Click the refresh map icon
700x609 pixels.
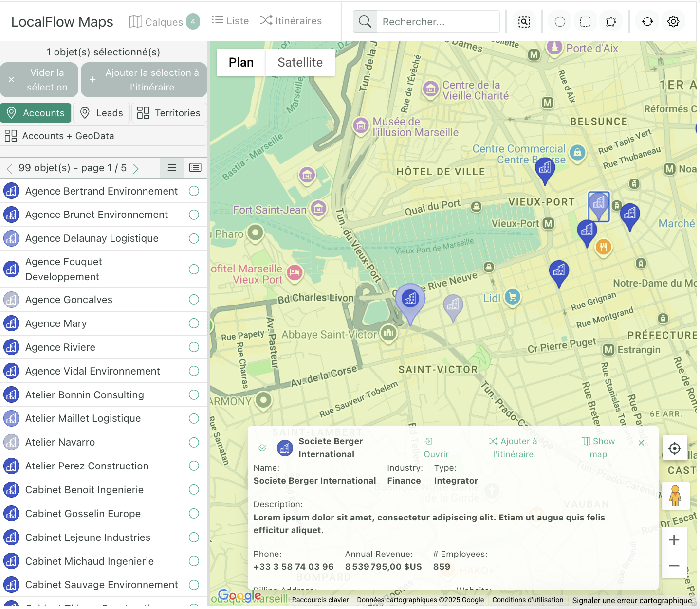[647, 22]
